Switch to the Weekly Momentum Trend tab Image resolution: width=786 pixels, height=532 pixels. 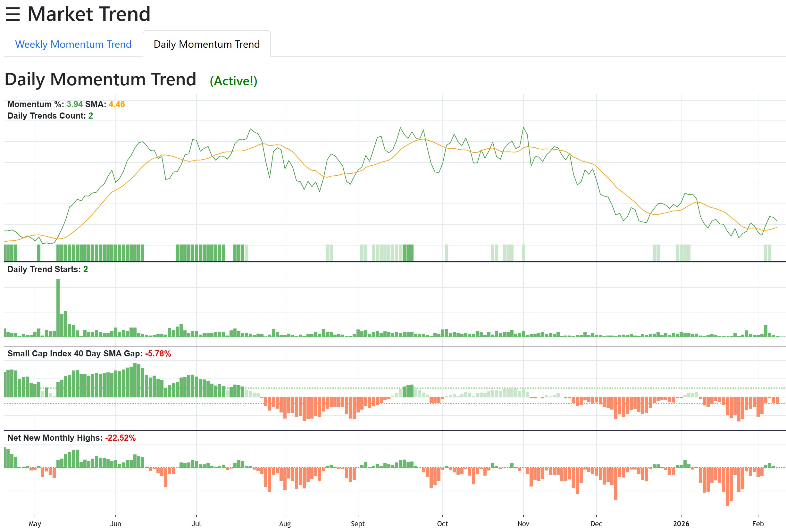pyautogui.click(x=73, y=44)
